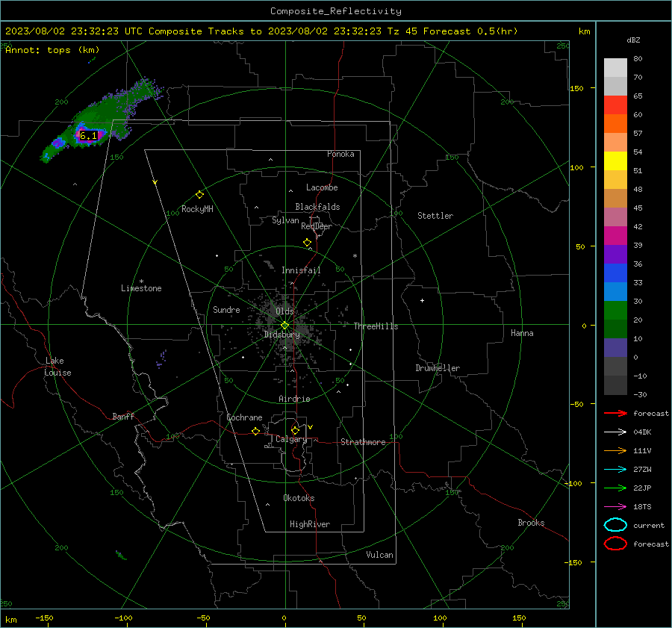Click the dBZ scale heading
Screen dimensions: 672x628
click(x=633, y=40)
